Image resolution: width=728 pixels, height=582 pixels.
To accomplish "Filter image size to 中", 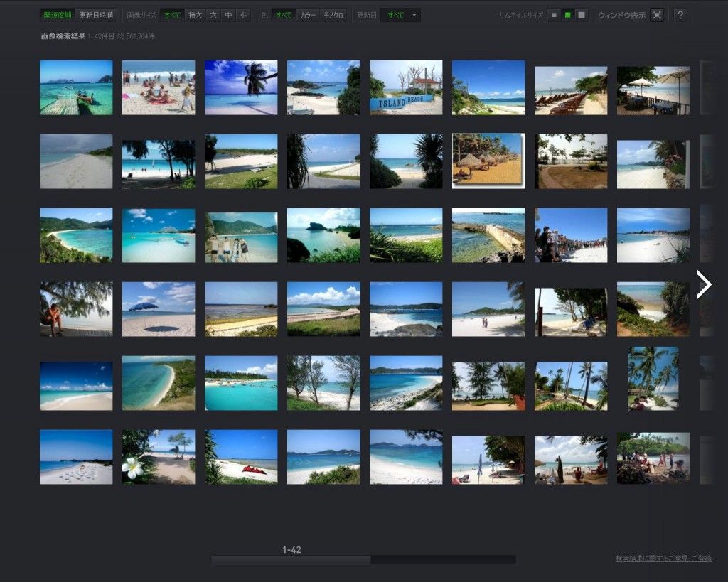I will 228,16.
